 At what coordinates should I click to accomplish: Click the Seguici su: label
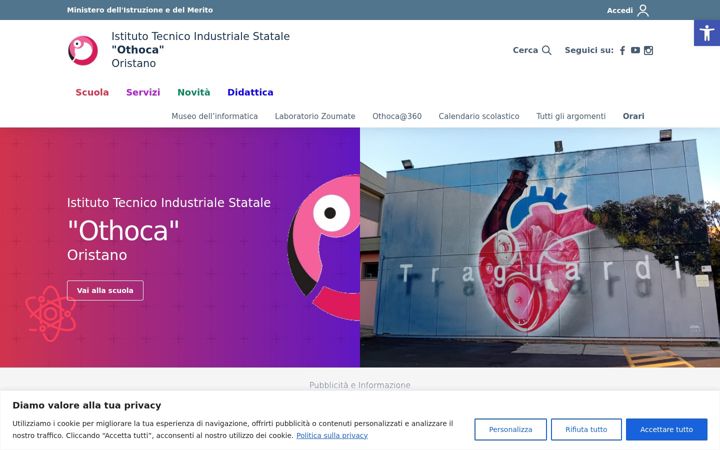pos(589,50)
